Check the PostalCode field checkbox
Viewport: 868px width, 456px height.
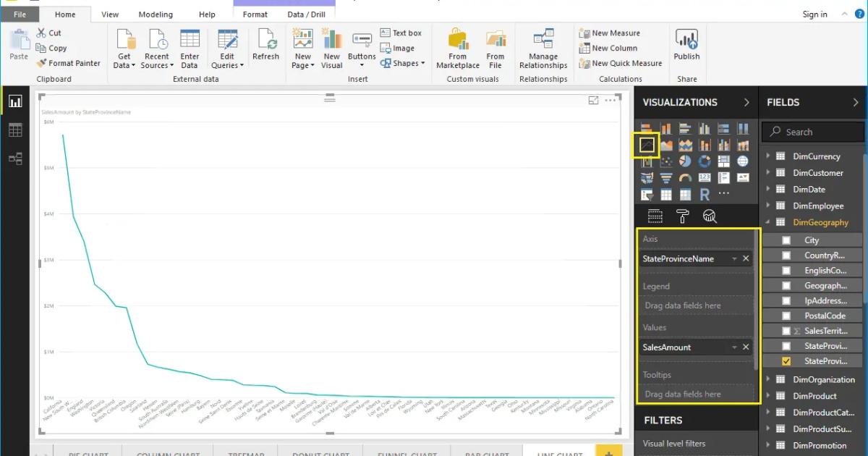787,316
